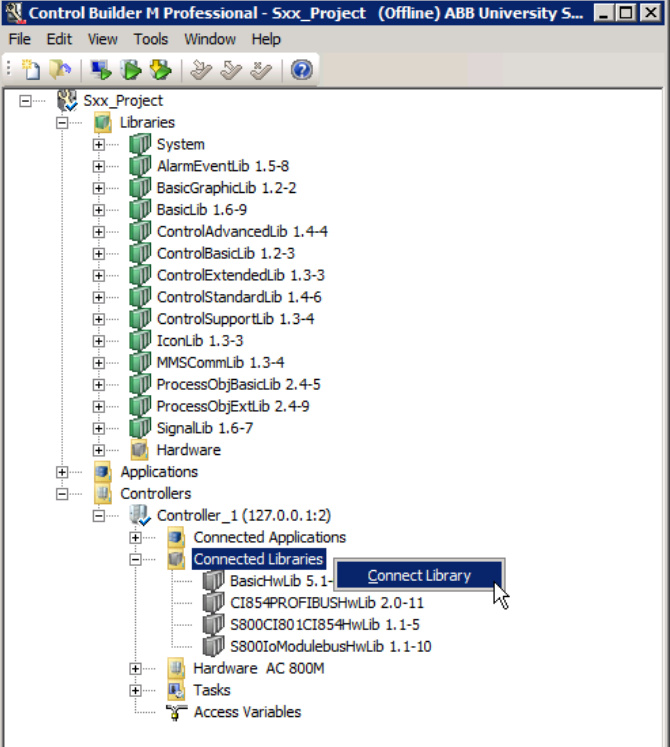Click the Online mode toolbar icon with green arrow
Image resolution: width=670 pixels, height=747 pixels.
(131, 70)
